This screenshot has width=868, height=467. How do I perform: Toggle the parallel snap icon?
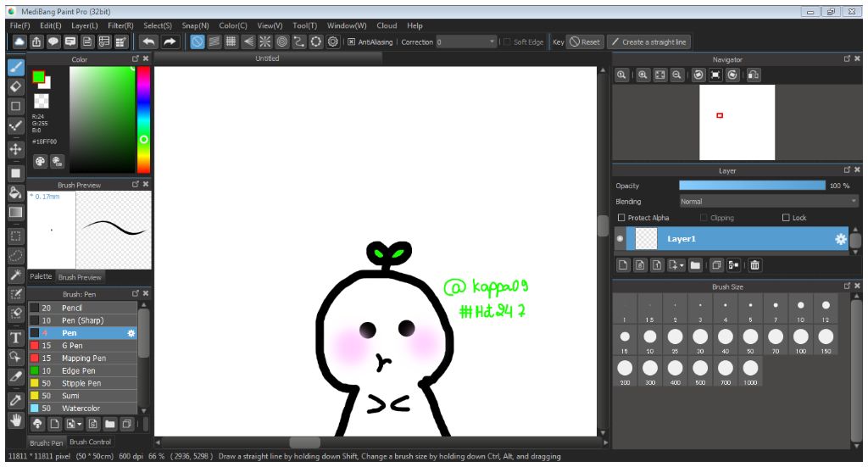(214, 42)
